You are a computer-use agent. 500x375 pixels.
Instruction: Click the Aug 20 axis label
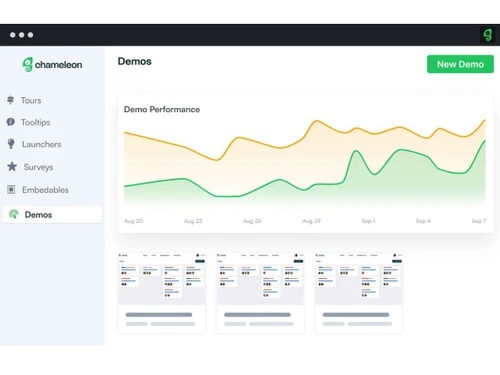coord(134,221)
